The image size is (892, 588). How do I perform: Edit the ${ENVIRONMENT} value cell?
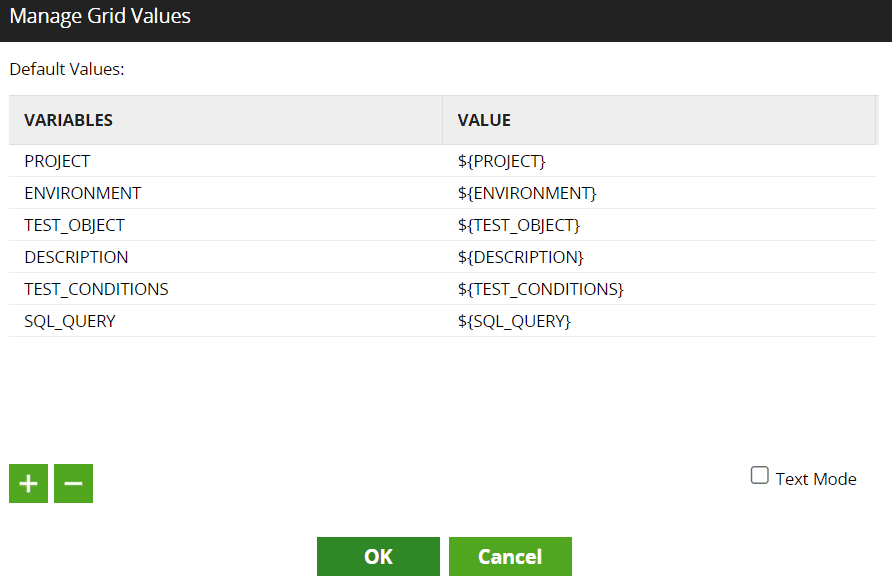(527, 193)
